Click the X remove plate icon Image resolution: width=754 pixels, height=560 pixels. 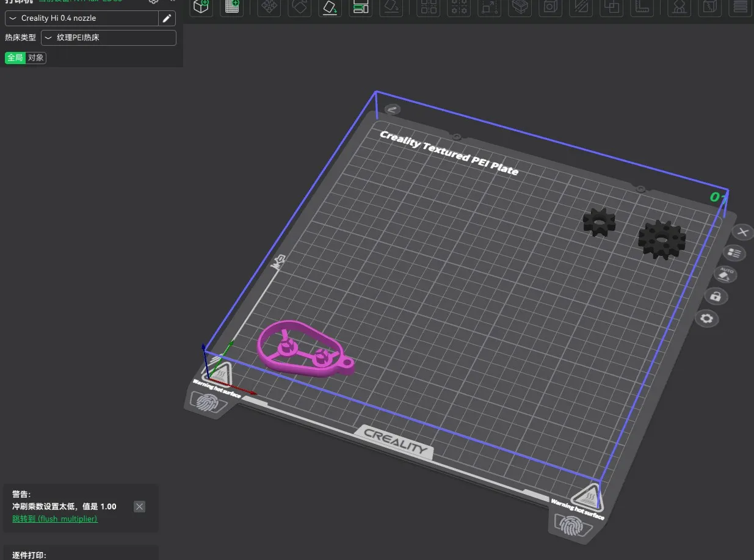[x=742, y=233]
